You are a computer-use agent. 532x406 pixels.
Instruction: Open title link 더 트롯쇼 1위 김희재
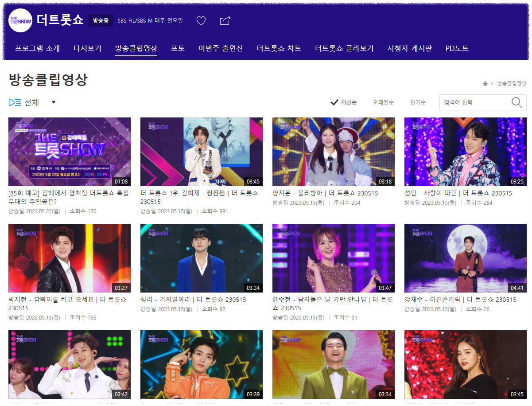(x=199, y=197)
